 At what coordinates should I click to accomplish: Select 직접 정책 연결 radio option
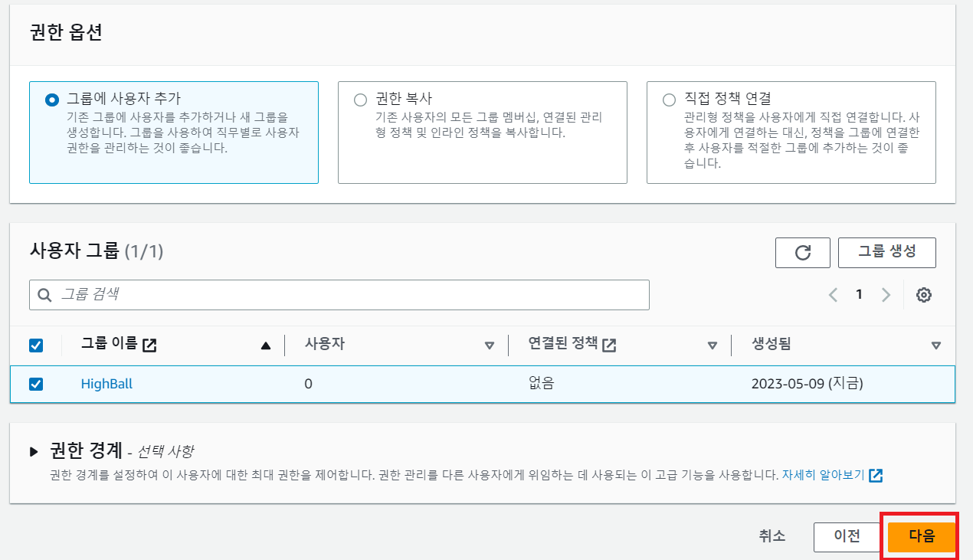coord(669,100)
